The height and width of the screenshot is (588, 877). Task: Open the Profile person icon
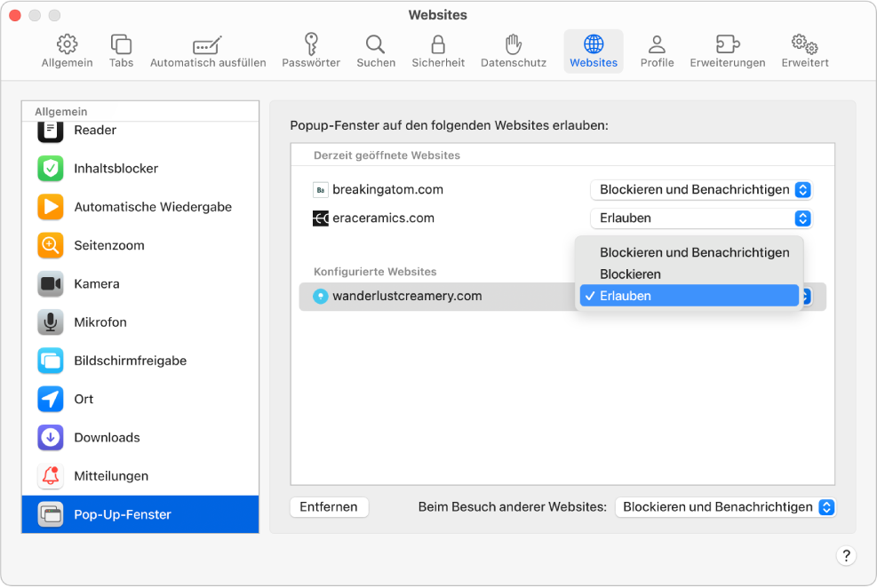[x=657, y=44]
